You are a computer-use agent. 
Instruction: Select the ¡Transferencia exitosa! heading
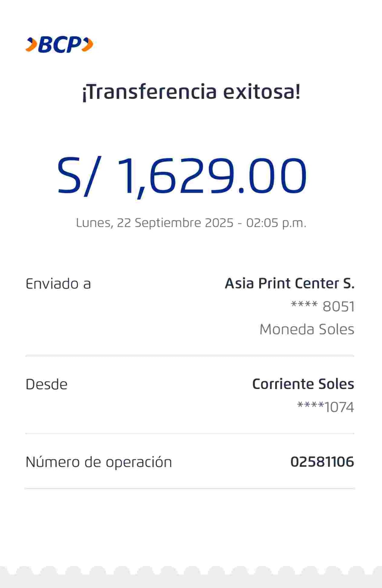coord(191,92)
